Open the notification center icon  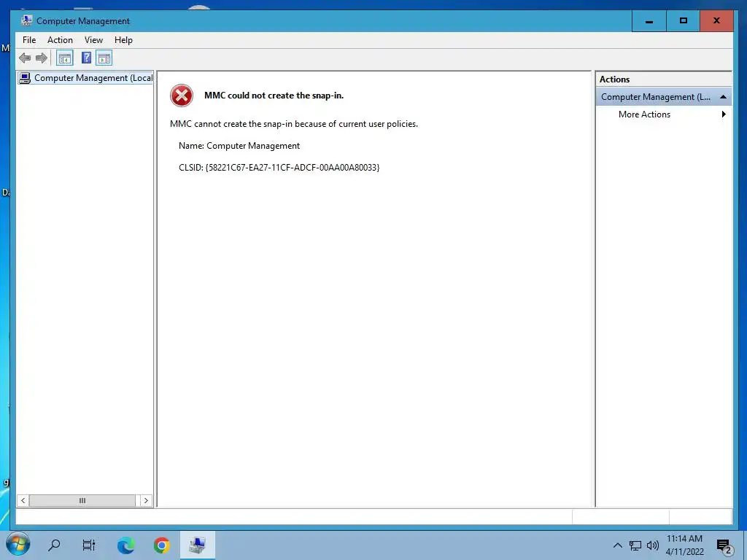[724, 546]
